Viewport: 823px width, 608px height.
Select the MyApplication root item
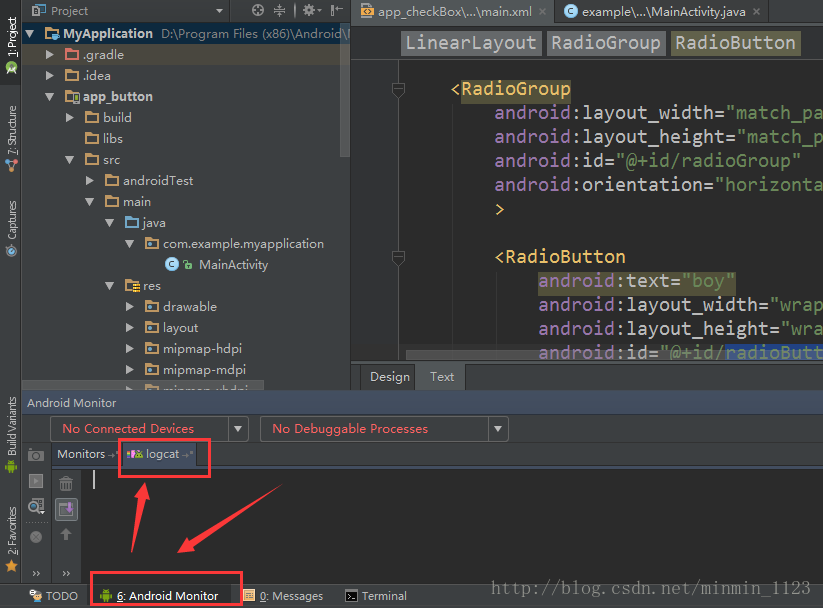click(x=108, y=34)
